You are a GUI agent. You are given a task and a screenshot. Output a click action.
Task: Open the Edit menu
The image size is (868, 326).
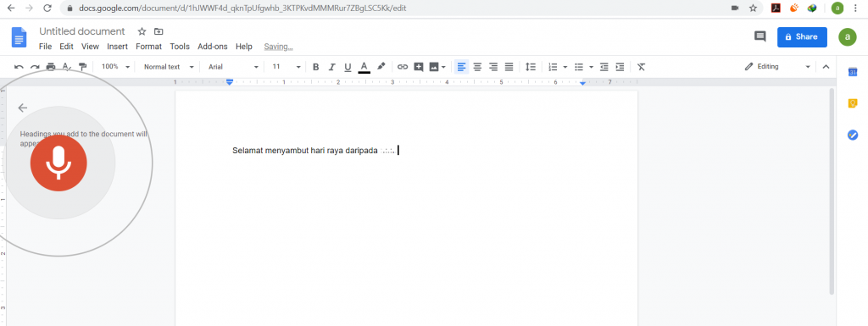66,47
